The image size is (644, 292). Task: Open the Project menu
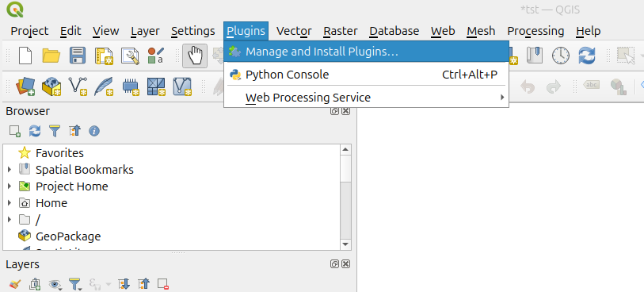pyautogui.click(x=29, y=31)
